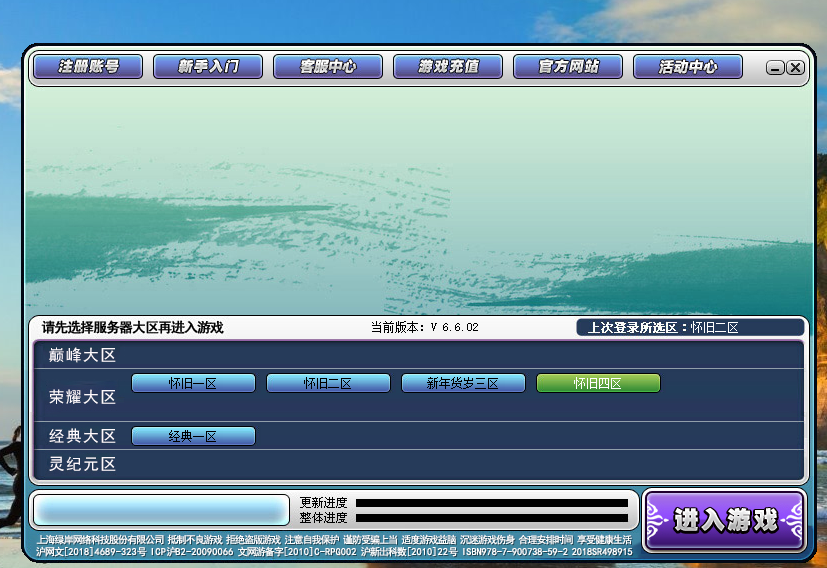Screen dimensions: 827x568
Task: Minimize the launcher window
Action: [775, 68]
